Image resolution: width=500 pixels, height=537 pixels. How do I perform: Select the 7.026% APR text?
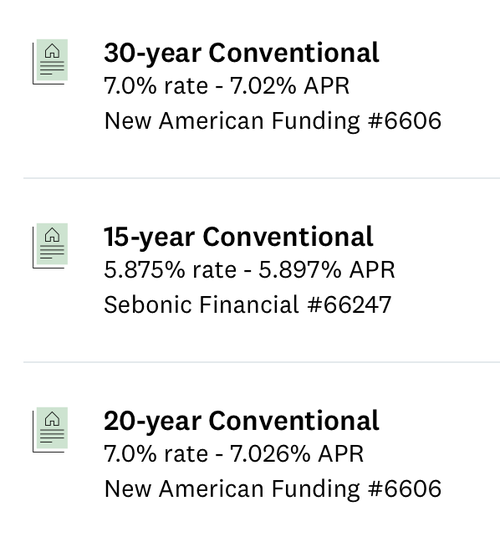[297, 454]
